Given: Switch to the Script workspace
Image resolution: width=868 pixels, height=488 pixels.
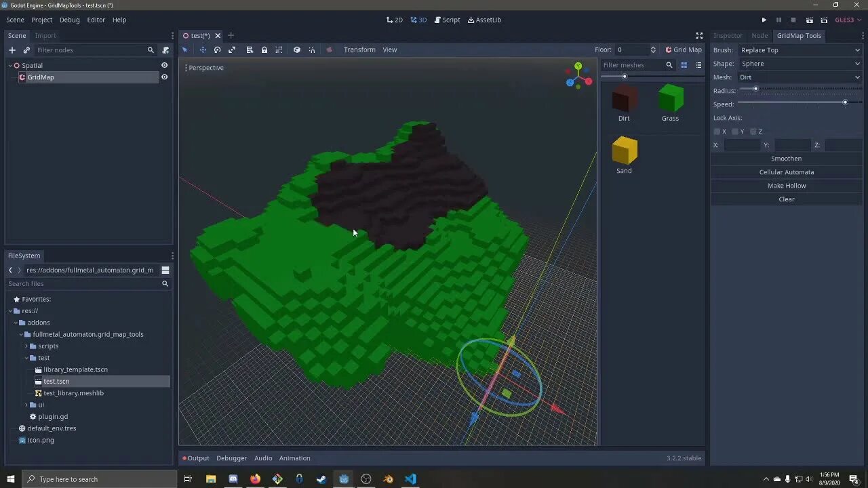Looking at the screenshot, I should pyautogui.click(x=447, y=20).
